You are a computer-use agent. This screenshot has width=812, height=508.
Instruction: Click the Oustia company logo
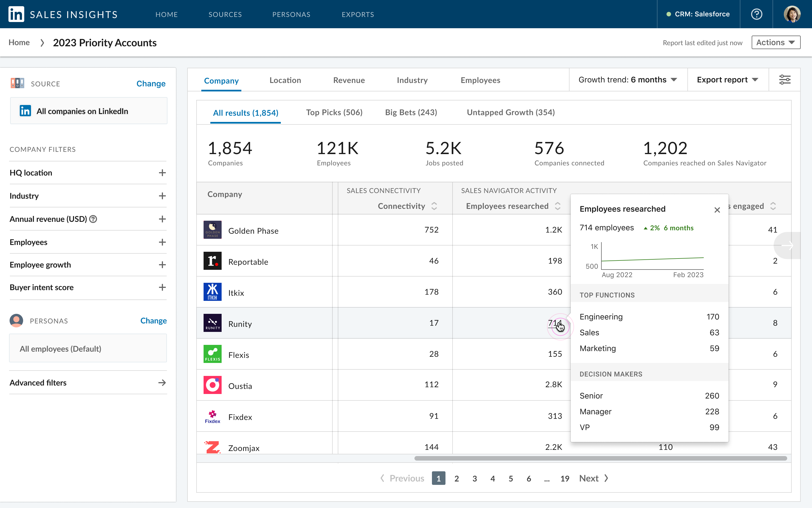(212, 385)
